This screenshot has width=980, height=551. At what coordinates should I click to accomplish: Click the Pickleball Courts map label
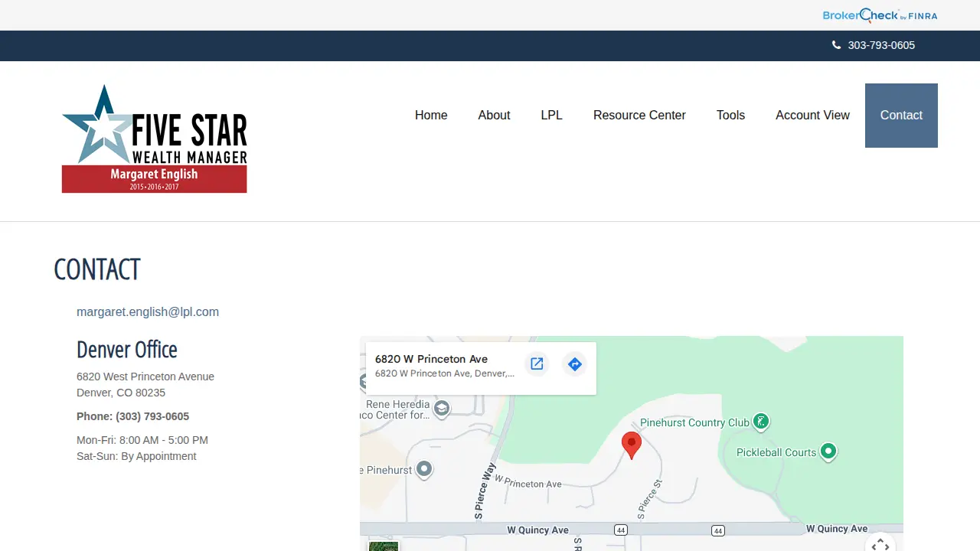(x=776, y=452)
